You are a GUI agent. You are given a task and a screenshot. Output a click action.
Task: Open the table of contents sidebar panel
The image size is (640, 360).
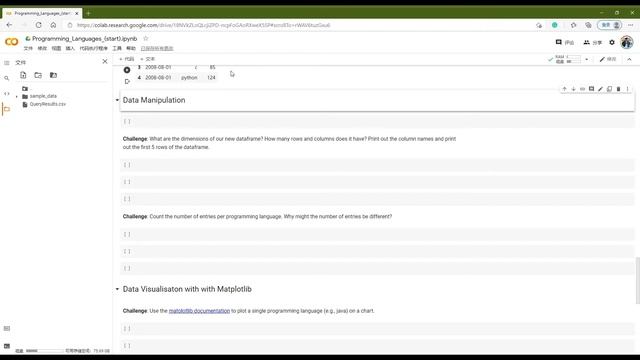click(7, 63)
